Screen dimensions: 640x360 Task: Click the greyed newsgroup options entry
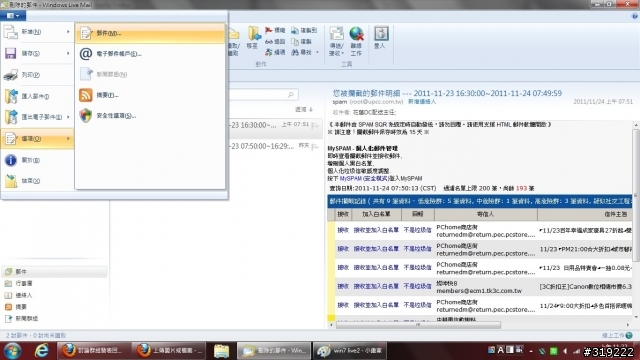[150, 74]
